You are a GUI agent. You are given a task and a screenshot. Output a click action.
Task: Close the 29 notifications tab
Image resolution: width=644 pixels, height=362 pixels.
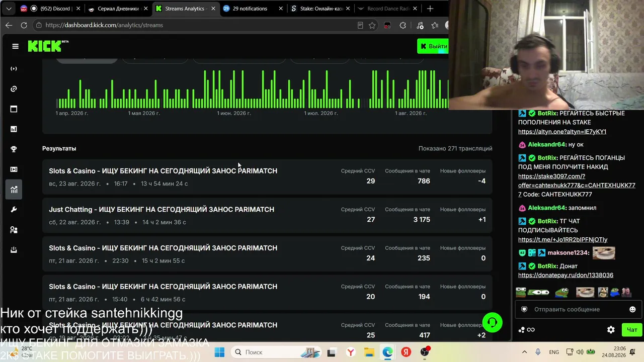click(280, 9)
